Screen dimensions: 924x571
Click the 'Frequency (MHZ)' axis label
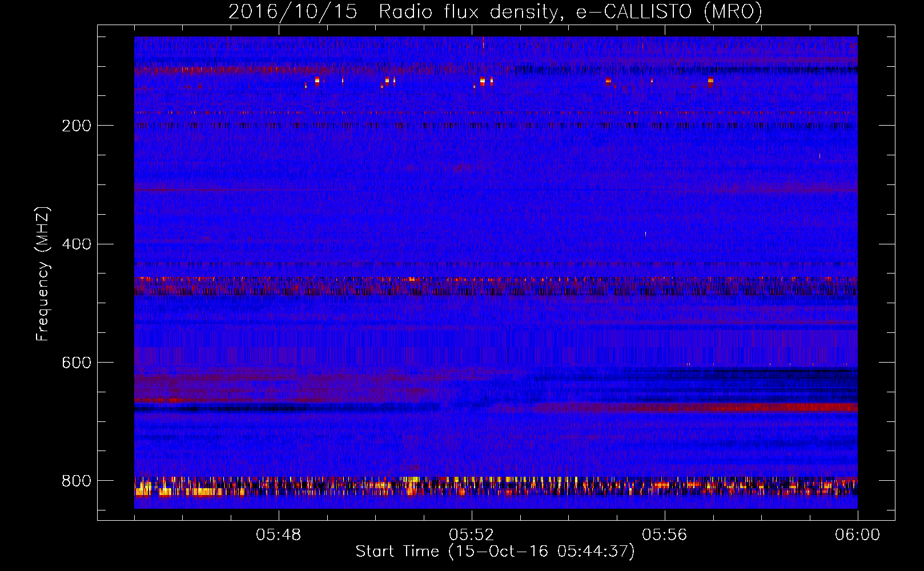point(42,274)
